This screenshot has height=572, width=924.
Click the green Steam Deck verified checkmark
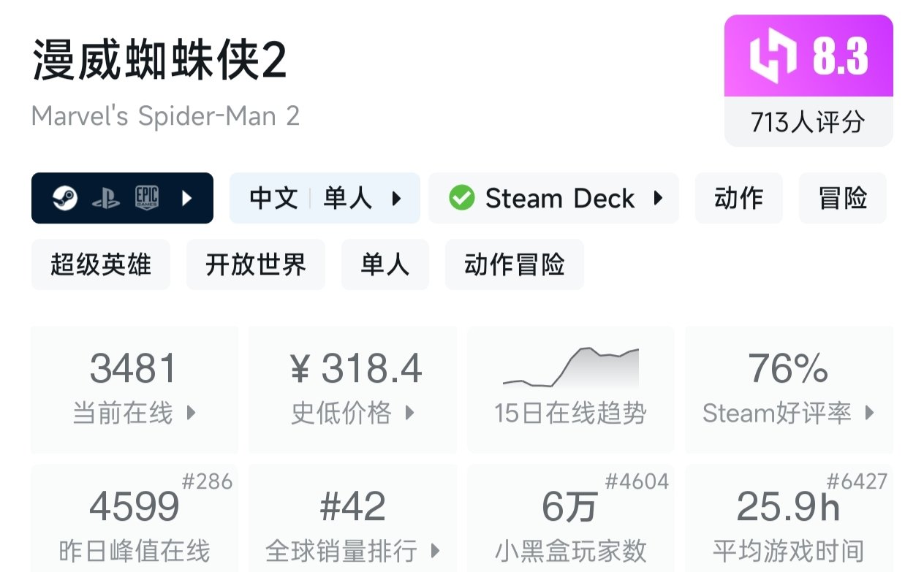(x=461, y=198)
